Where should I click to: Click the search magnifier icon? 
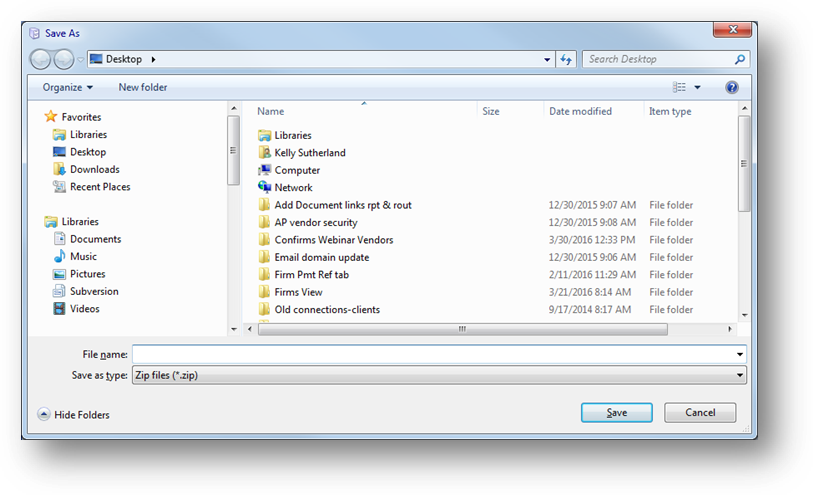tap(740, 59)
